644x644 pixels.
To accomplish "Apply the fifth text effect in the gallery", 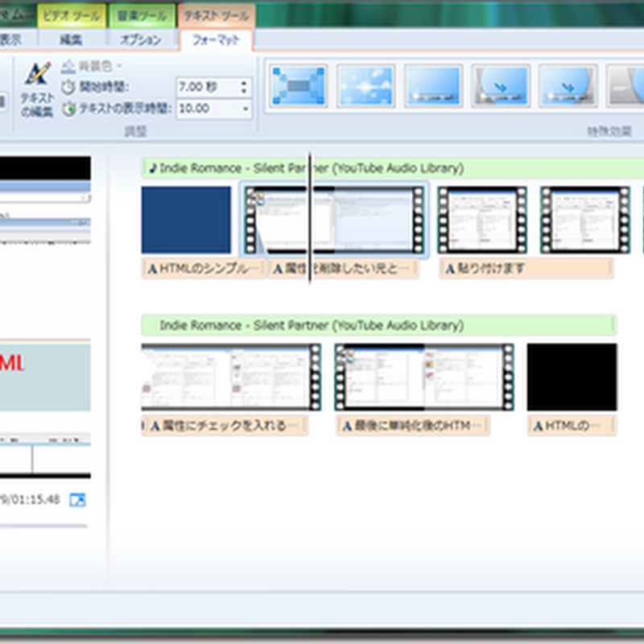I will [568, 86].
